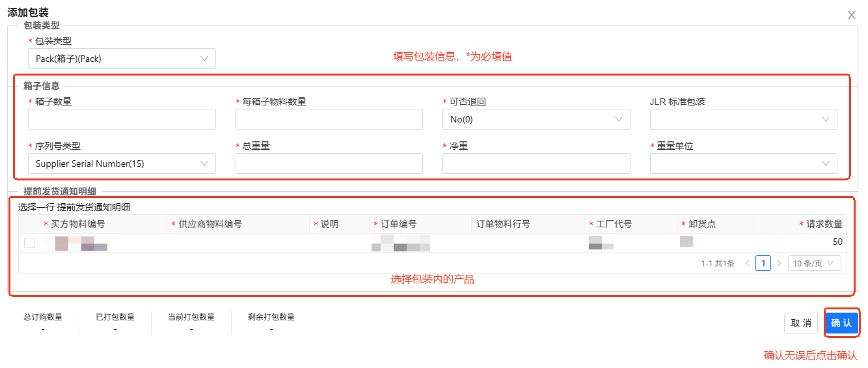Click the 请求数量 column header
This screenshot has width=868, height=368.
[x=824, y=224]
